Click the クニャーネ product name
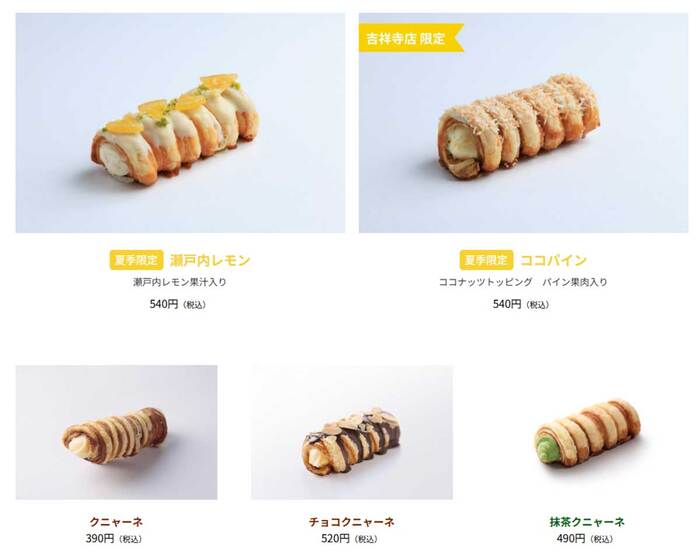 (116, 522)
